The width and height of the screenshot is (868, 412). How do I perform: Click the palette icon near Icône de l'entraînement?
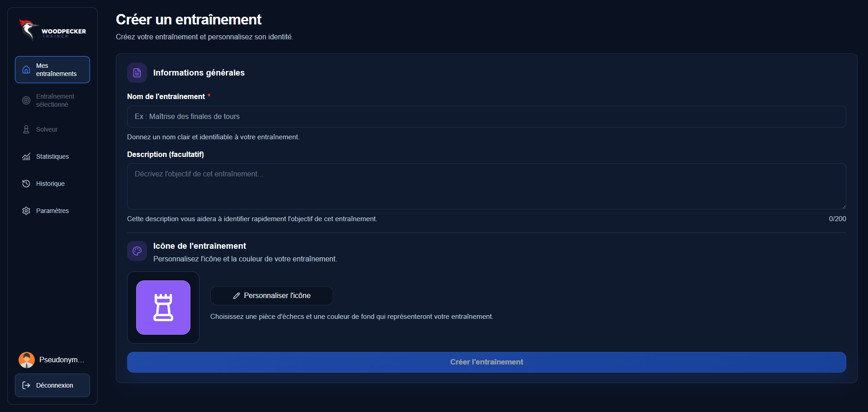coord(137,251)
